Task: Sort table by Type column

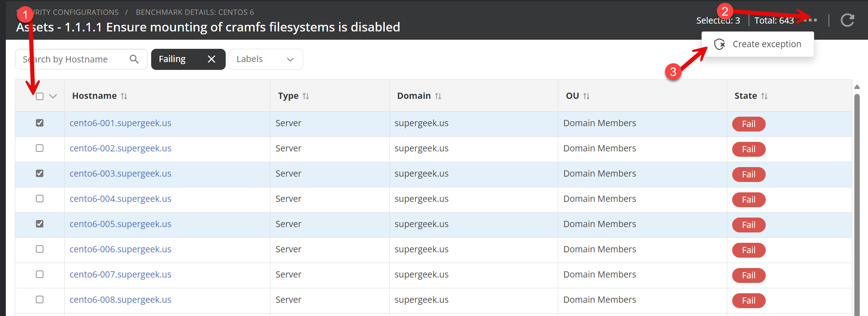Action: click(x=306, y=96)
